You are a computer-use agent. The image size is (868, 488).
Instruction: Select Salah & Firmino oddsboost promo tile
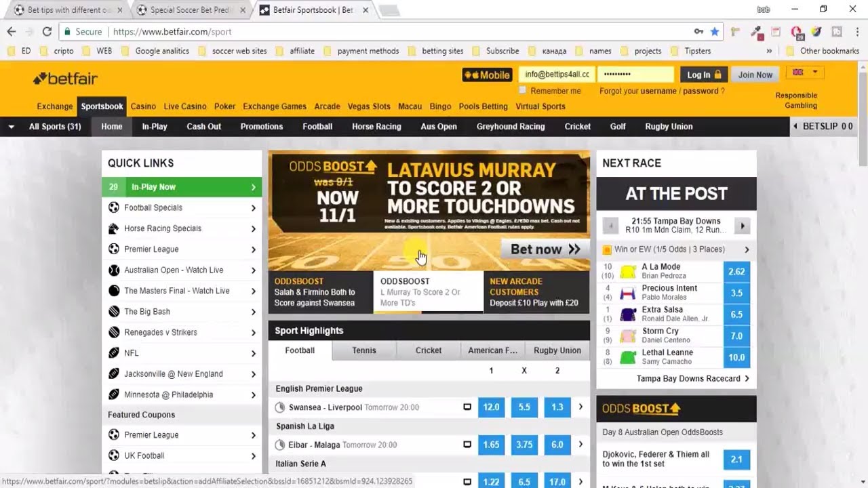coord(321,292)
